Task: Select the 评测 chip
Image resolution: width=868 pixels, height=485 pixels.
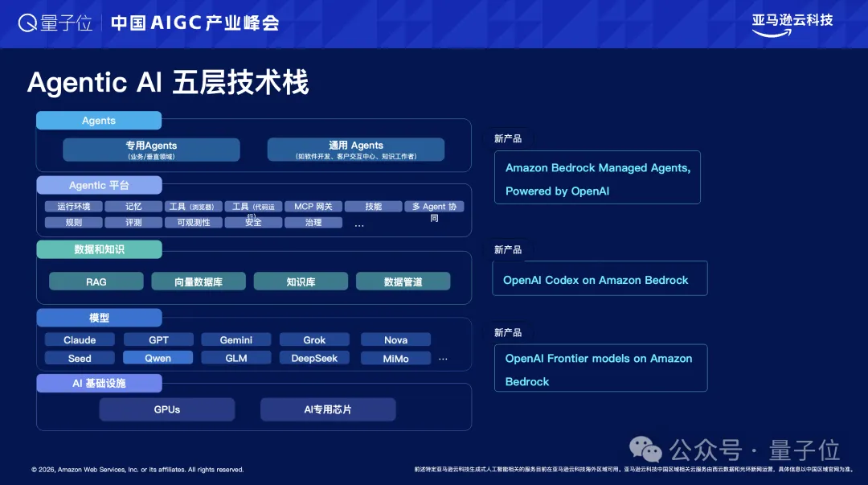Action: [133, 222]
